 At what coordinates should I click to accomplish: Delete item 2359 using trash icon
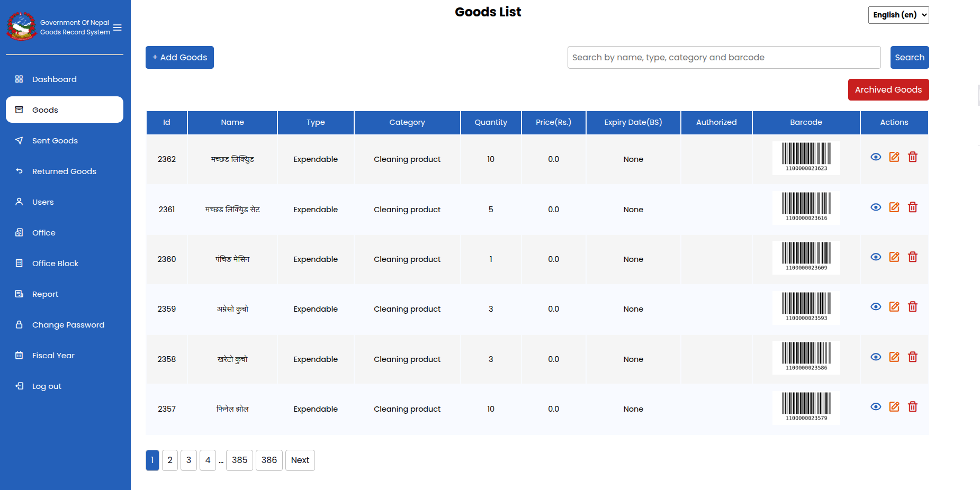pos(913,306)
